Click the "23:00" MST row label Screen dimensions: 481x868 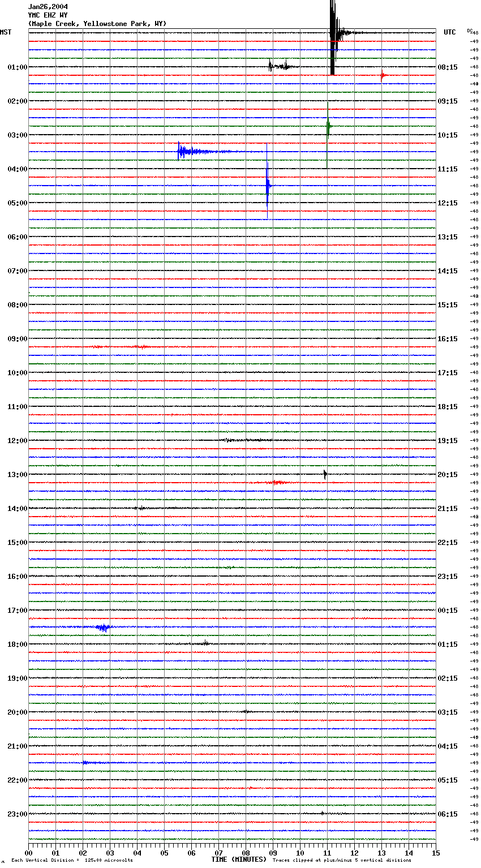18,814
